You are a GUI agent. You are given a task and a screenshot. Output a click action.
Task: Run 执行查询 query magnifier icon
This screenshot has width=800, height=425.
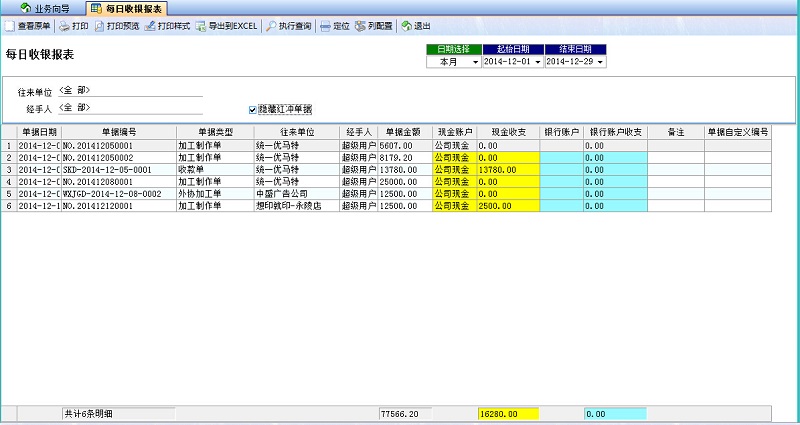pos(271,26)
